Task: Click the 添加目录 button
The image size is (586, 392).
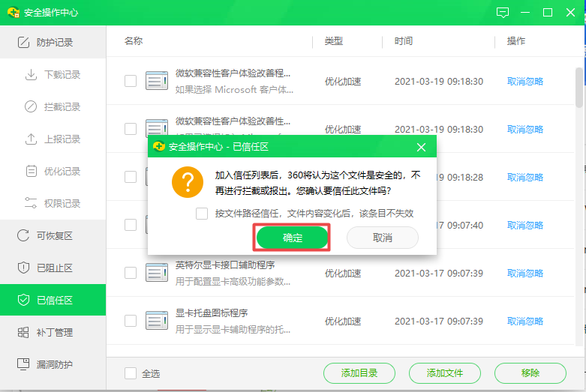Action: [x=359, y=373]
